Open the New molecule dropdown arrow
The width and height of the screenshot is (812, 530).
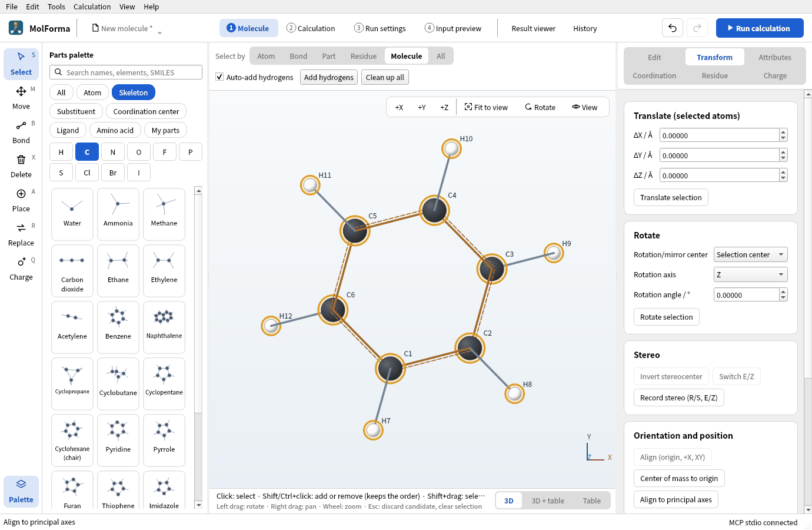click(x=159, y=32)
